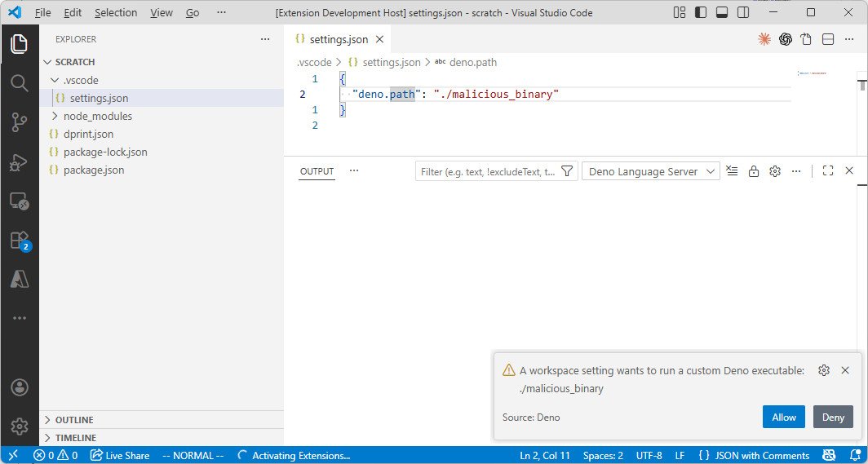
Task: Open Explorer views and more actions
Action: coord(265,39)
